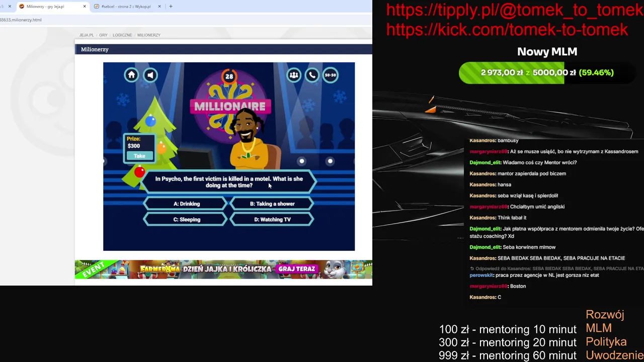Click the home icon in the game
Image resolution: width=644 pixels, height=362 pixels.
click(131, 75)
